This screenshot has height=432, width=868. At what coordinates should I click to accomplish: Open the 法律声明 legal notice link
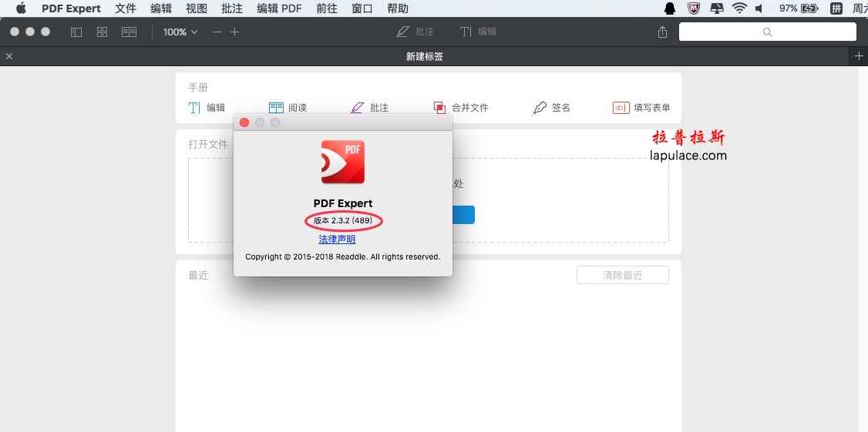[x=337, y=239]
